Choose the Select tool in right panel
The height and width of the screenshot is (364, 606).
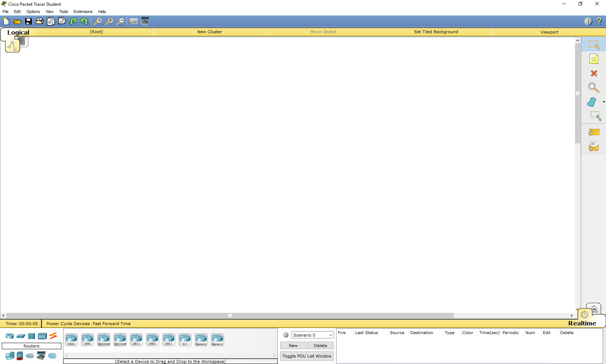click(594, 45)
